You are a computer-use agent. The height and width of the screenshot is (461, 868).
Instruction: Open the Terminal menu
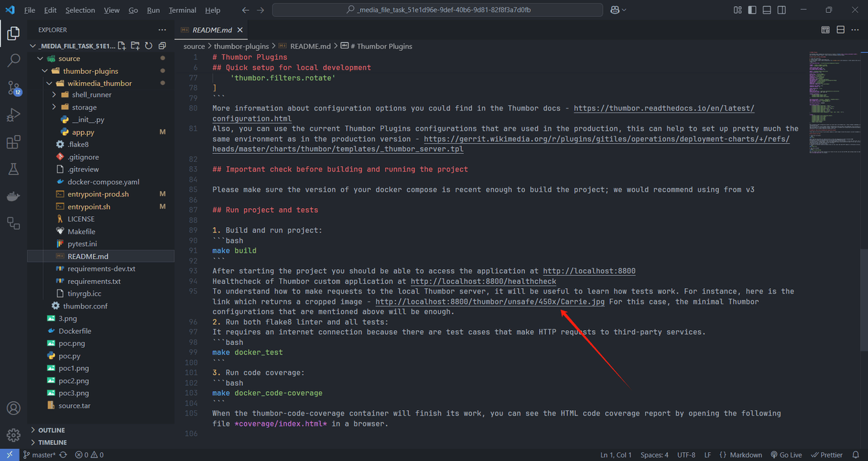[182, 10]
